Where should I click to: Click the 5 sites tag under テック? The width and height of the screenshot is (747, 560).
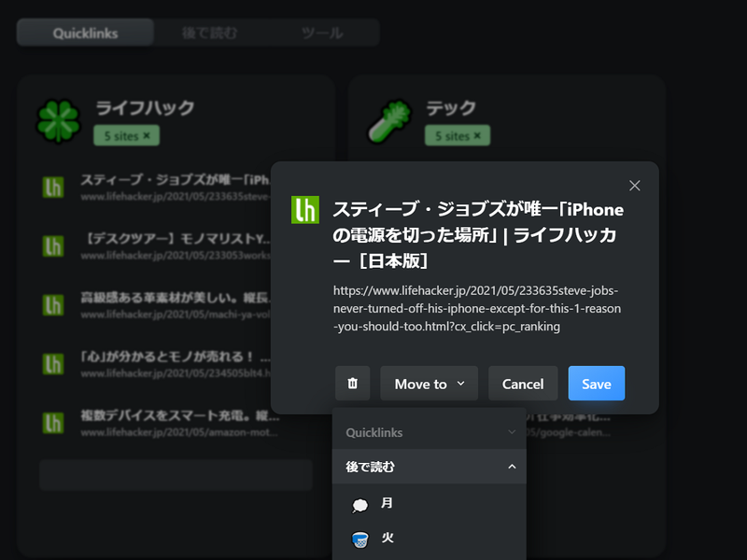[458, 135]
